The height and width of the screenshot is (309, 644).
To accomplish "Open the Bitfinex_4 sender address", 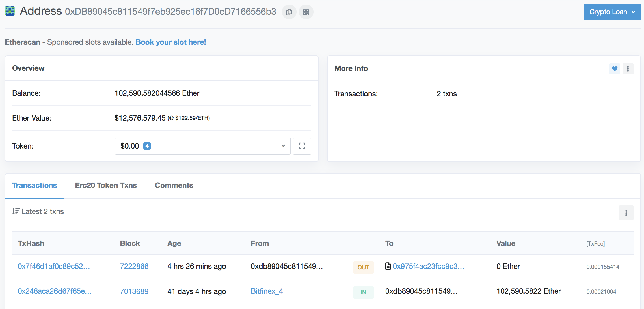I will (267, 291).
